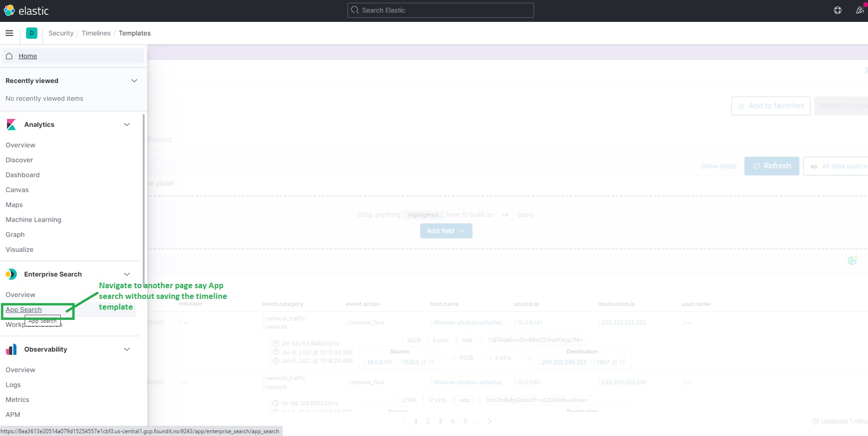This screenshot has height=436, width=868.
Task: Go to next timeline page arrow
Action: pyautogui.click(x=490, y=421)
